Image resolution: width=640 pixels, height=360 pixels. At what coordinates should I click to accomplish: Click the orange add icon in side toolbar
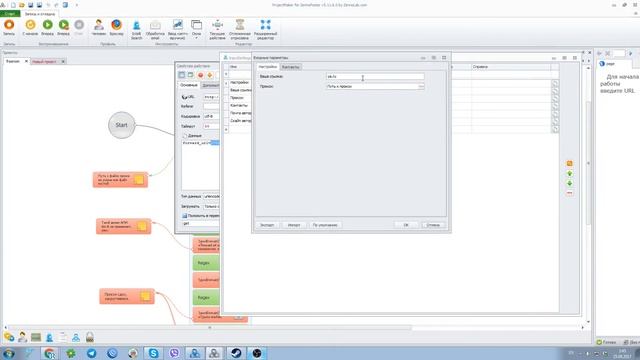[x=570, y=163]
